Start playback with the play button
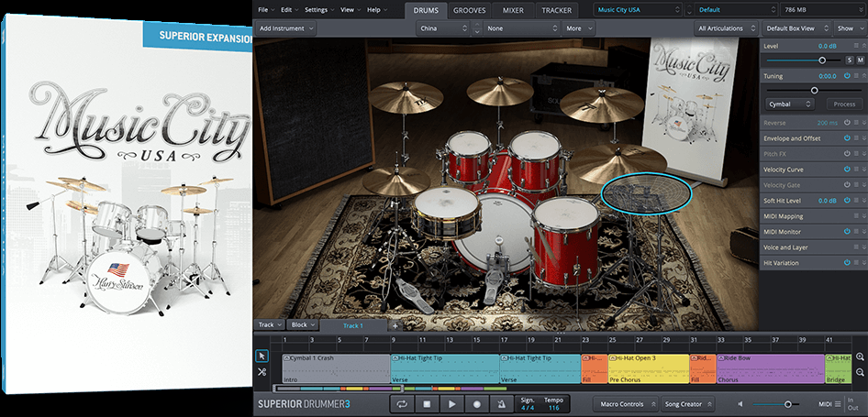The image size is (868, 417). [x=452, y=404]
